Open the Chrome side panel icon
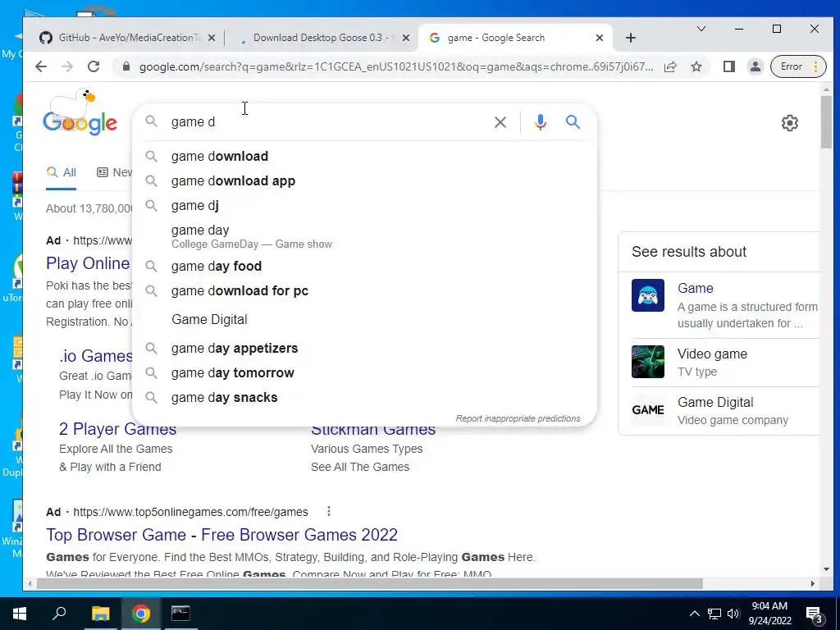Screen dimensions: 840x630 coord(728,66)
